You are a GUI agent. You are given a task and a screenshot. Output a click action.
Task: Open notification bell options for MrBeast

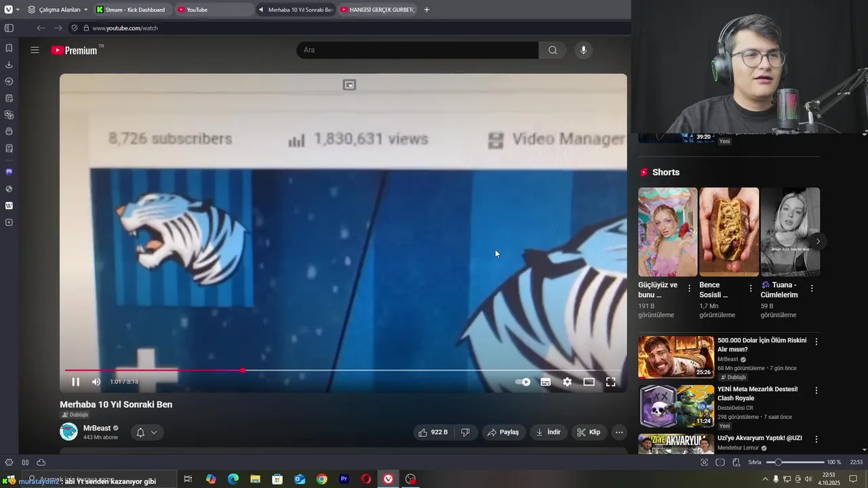[x=146, y=432]
